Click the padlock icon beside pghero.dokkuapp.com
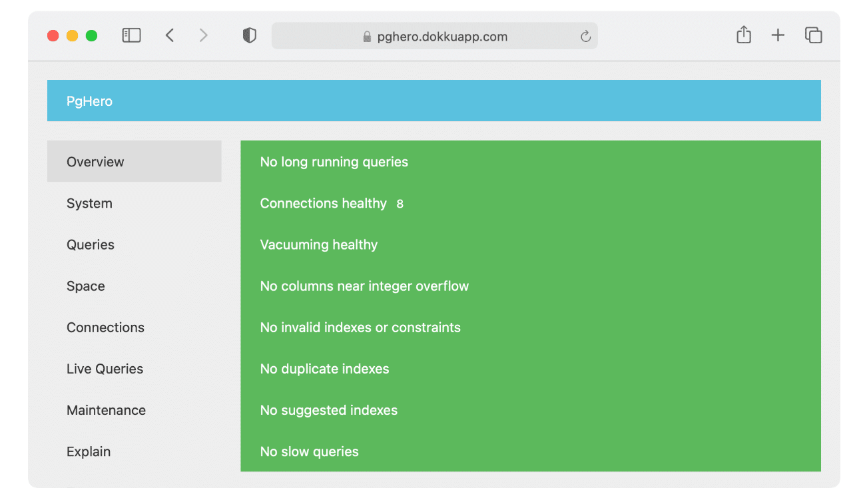Screen dimensions: 865x504 pos(367,36)
